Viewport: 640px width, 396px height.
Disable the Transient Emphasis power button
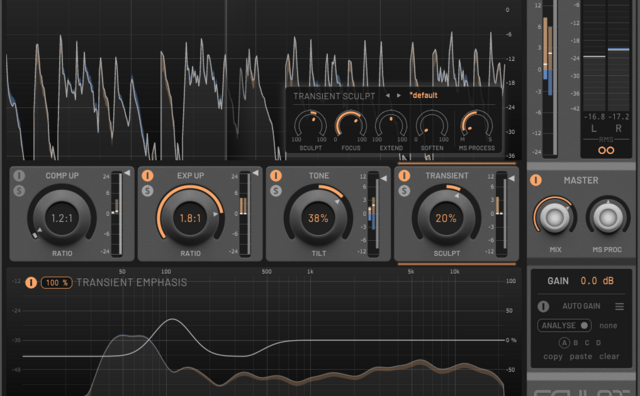31,283
